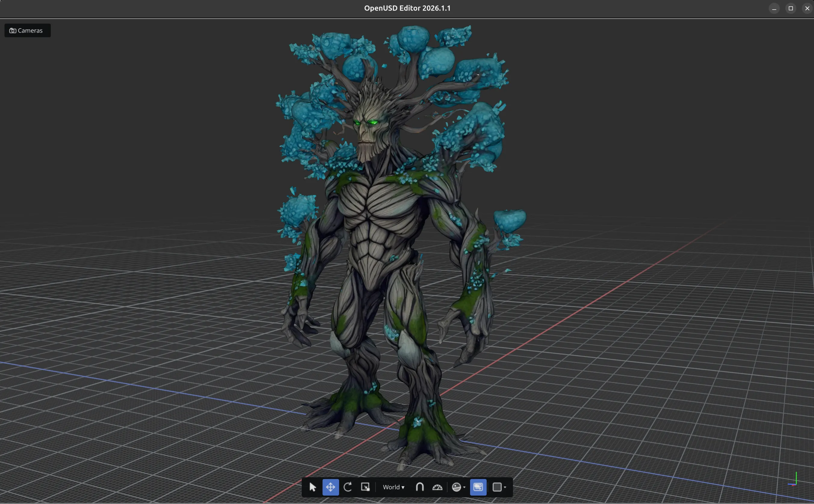Pick the Scale tool

pos(365,487)
